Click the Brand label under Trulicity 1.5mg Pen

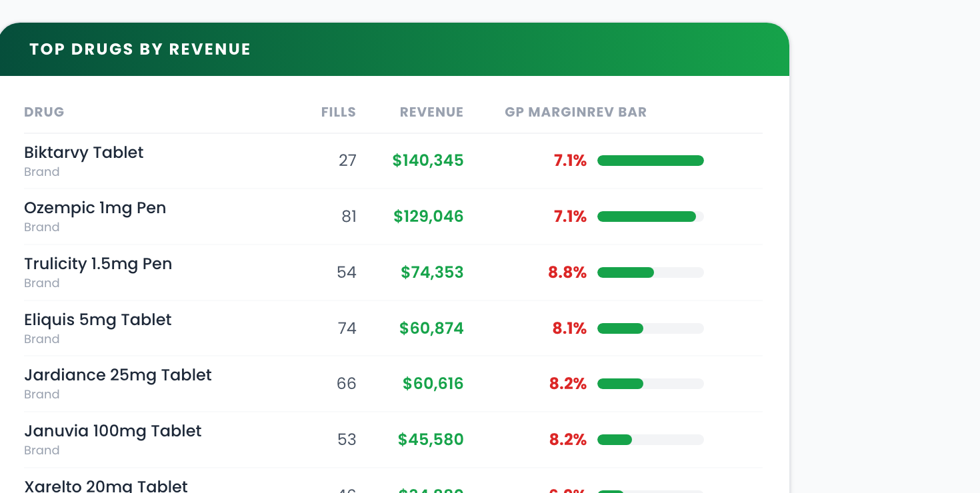pyautogui.click(x=42, y=283)
